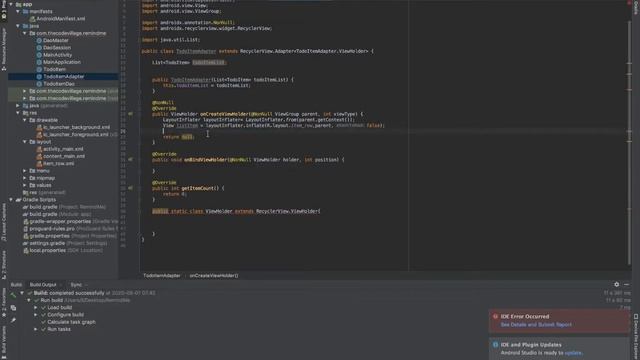The width and height of the screenshot is (640, 360).
Task: Click the stacked-squares icon below the hammer in the Build panel
Action: [x=13, y=308]
